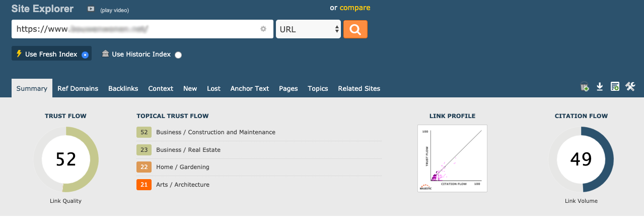
Task: Open the URL field settings gear
Action: pyautogui.click(x=263, y=29)
